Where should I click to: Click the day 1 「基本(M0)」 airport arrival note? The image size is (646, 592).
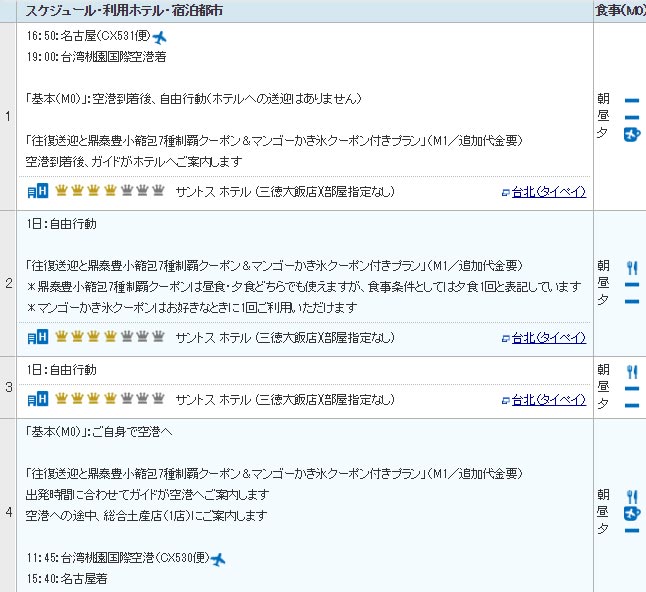(194, 98)
